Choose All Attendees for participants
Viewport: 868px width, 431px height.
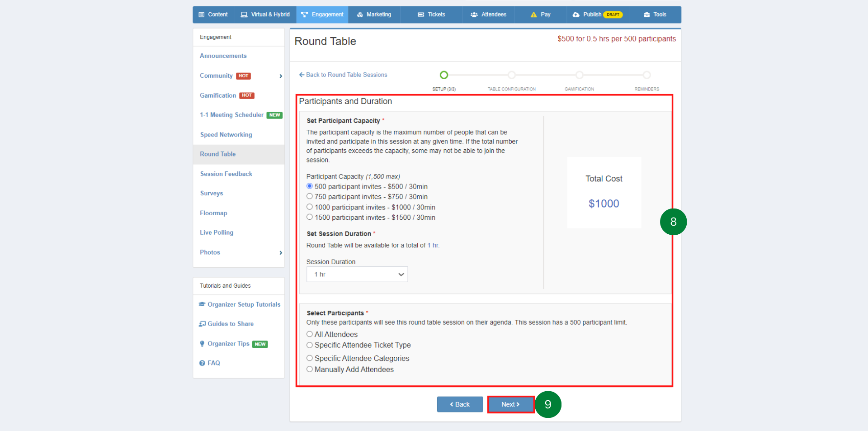pyautogui.click(x=309, y=334)
